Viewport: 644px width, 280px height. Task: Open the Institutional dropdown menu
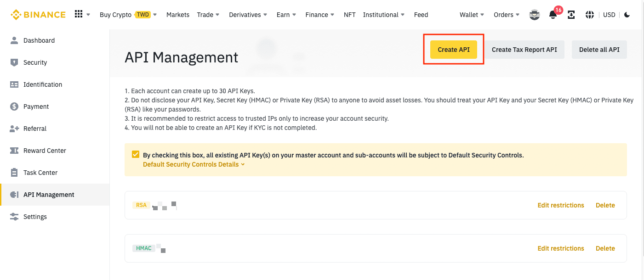pyautogui.click(x=384, y=15)
